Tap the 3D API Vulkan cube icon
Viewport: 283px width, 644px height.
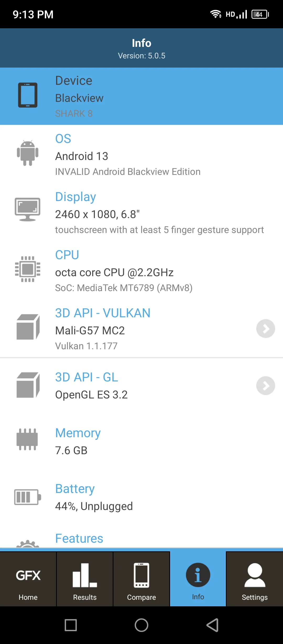pyautogui.click(x=28, y=327)
